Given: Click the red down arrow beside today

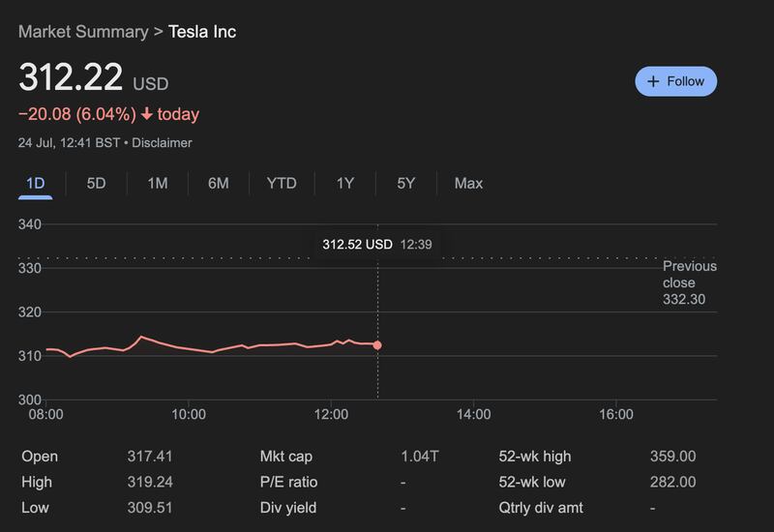Looking at the screenshot, I should tap(147, 114).
